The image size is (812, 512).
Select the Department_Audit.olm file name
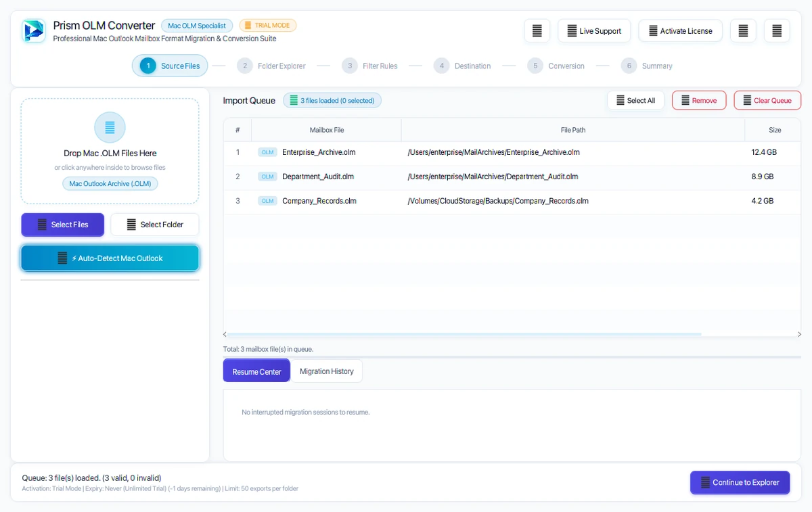[318, 177]
